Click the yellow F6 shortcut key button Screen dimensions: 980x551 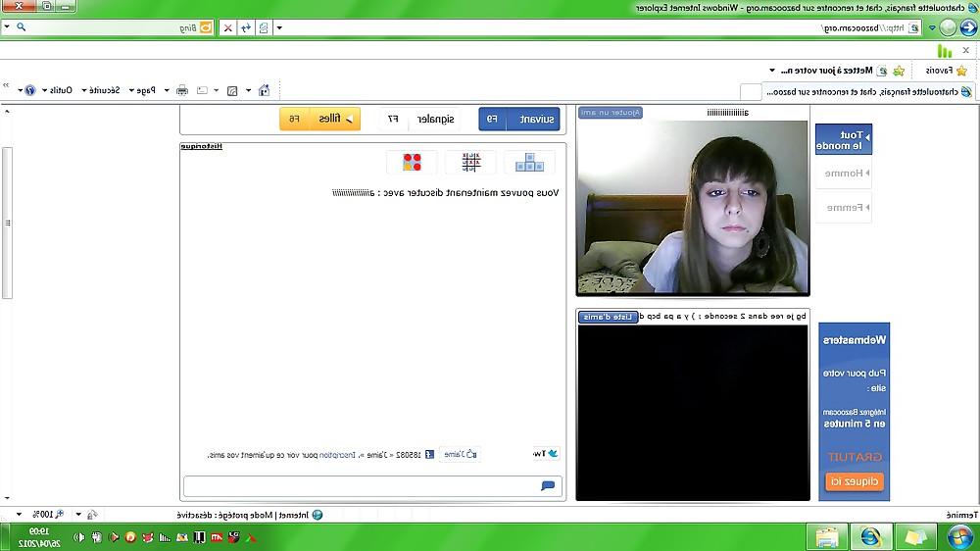coord(294,119)
